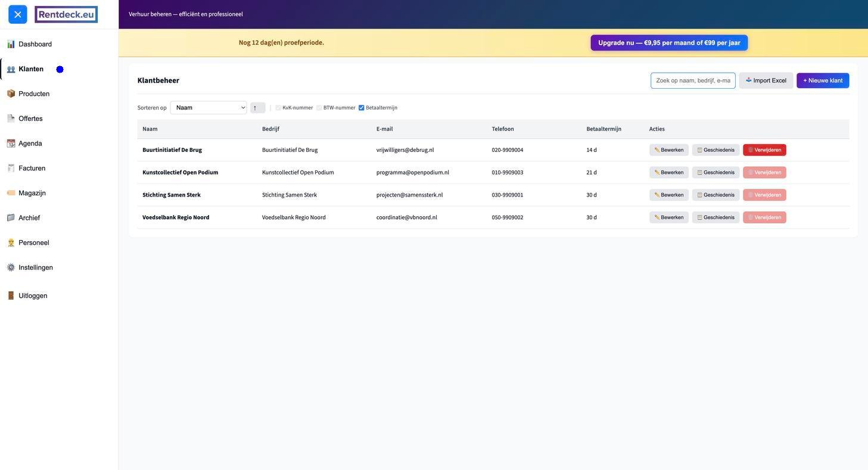Click the Agenda calendar icon
The height and width of the screenshot is (470, 868).
(11, 144)
